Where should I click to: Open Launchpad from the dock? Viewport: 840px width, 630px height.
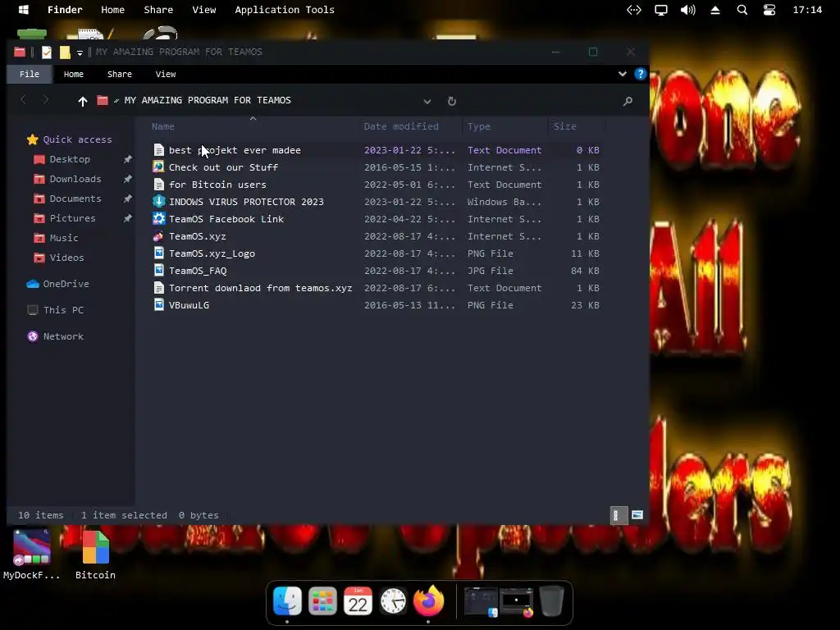(322, 600)
